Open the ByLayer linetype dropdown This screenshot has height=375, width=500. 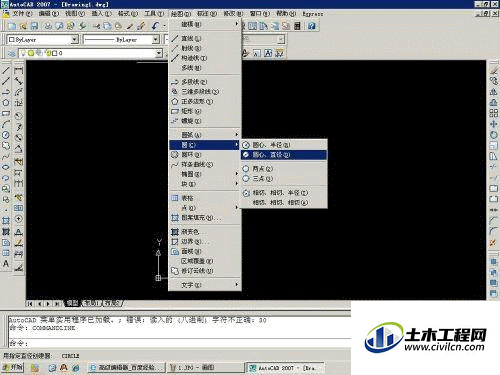[x=156, y=39]
